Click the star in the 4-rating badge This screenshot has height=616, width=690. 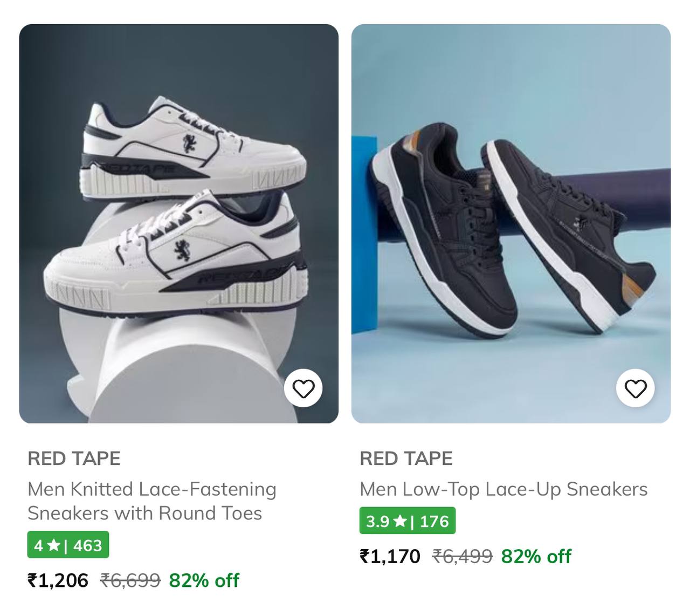point(53,545)
